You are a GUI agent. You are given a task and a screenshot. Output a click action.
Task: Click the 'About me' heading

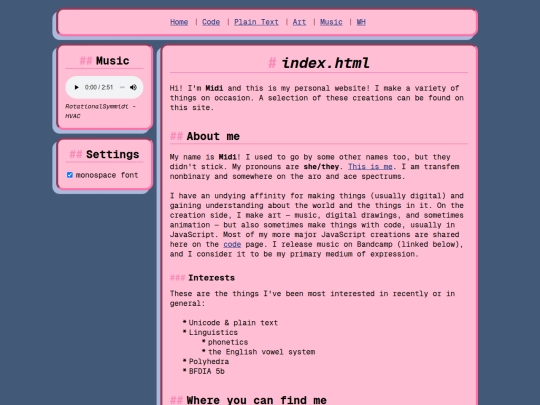pyautogui.click(x=213, y=136)
